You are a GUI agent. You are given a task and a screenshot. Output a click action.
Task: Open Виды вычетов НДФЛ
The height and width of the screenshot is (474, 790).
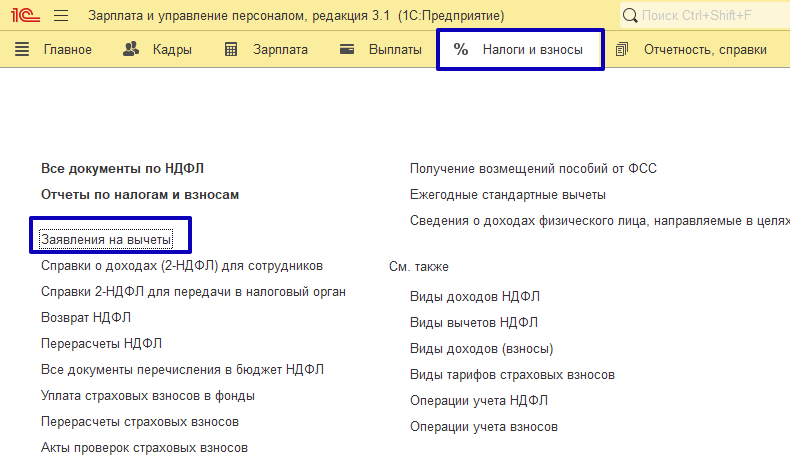(x=473, y=322)
